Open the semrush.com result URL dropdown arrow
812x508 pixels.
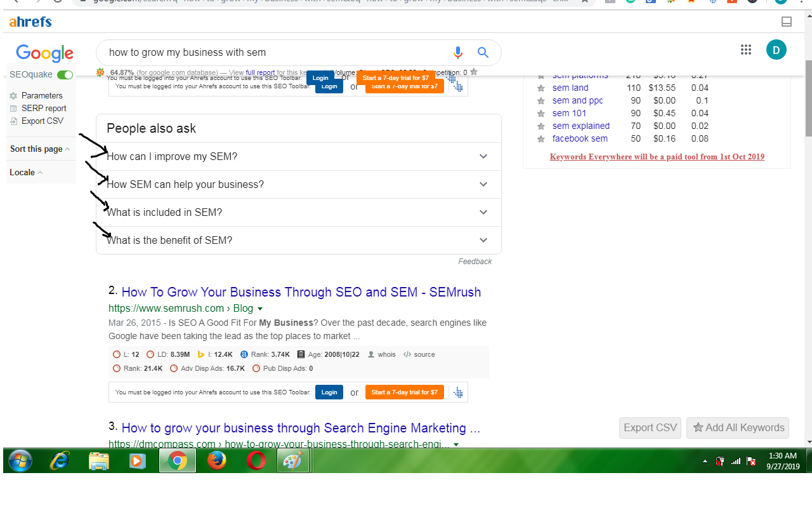click(259, 309)
